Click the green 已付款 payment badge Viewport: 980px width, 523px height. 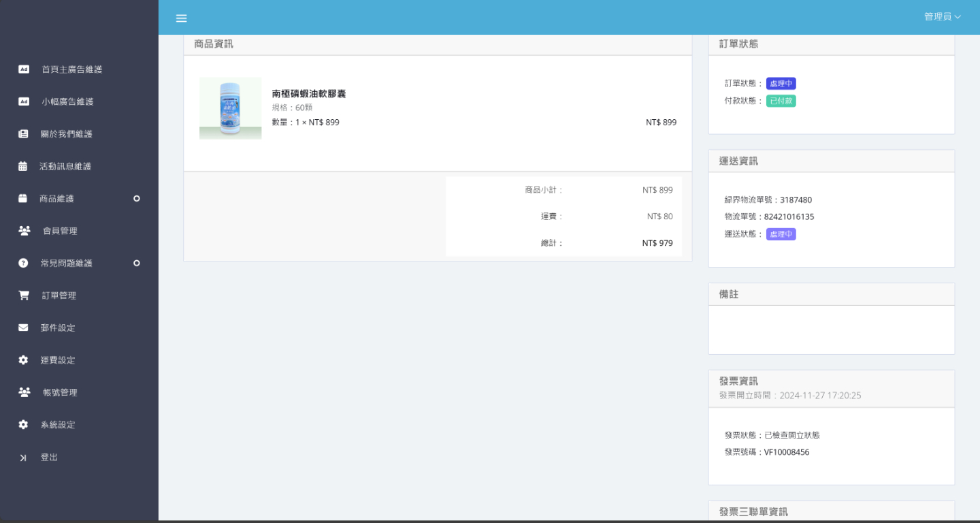pos(781,101)
